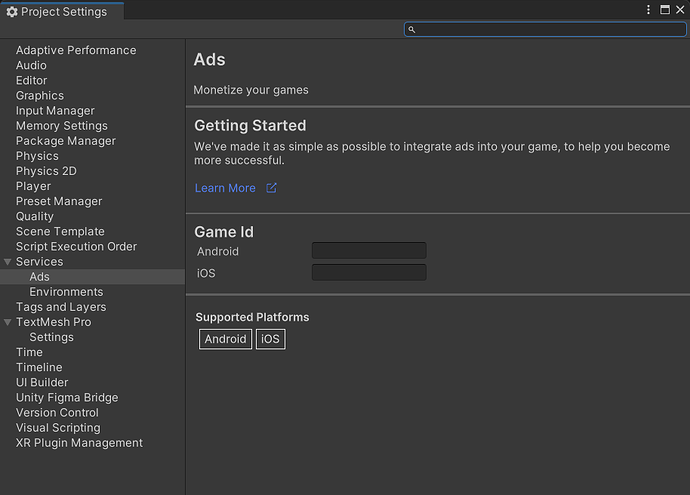Click the Android Game Id field
This screenshot has height=495, width=690.
[x=369, y=251]
